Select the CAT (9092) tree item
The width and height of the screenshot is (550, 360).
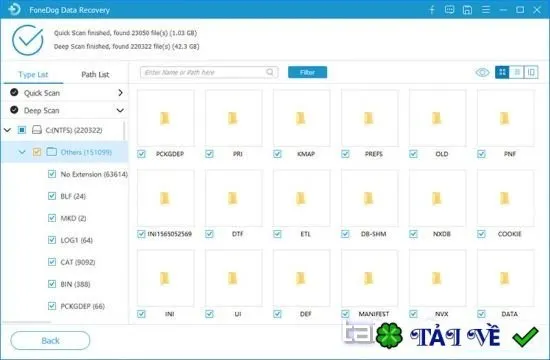(x=78, y=262)
